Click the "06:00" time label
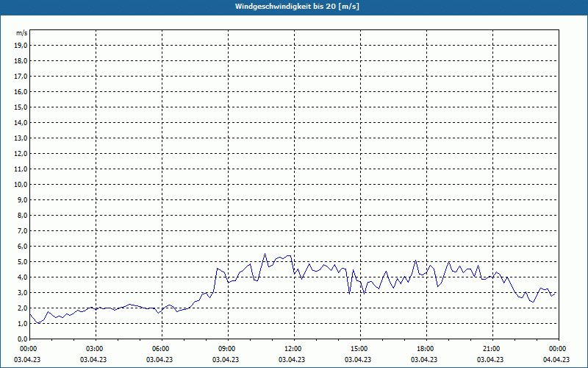This screenshot has height=368, width=588. tap(162, 349)
